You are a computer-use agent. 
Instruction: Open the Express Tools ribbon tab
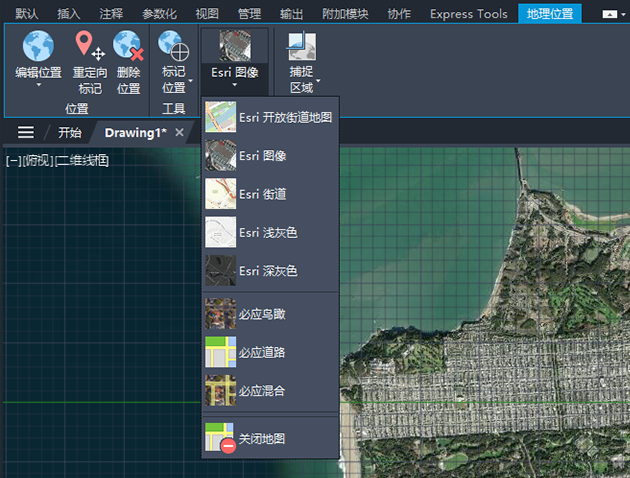pyautogui.click(x=468, y=14)
